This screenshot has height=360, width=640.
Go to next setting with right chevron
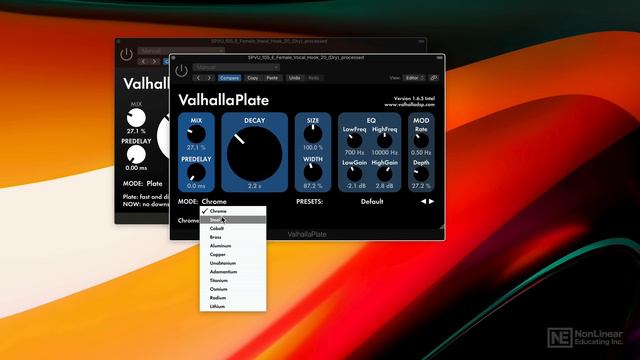209,78
